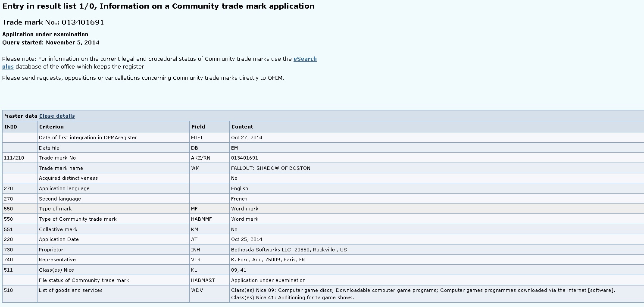Click the Nice classes value 09, 41
This screenshot has width=644, height=307.
(x=238, y=270)
